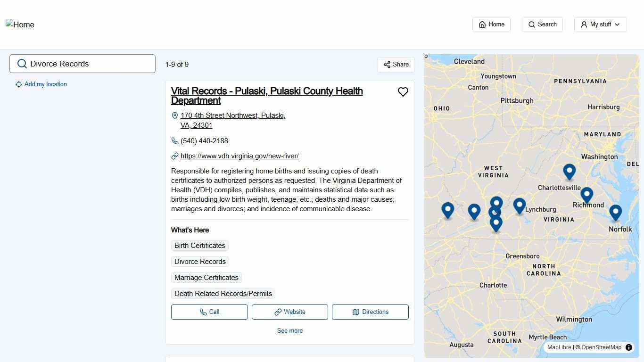Select the map pin north of Charlottesville
The image size is (644, 362).
569,171
